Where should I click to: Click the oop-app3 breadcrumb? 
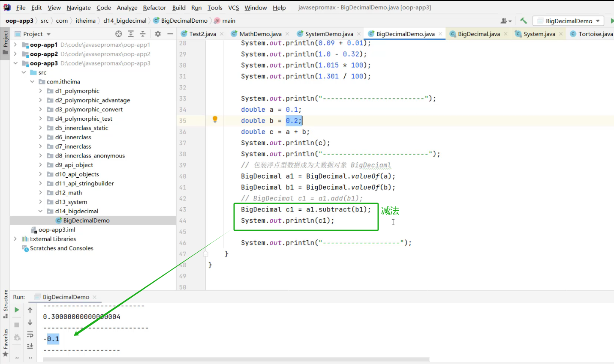pyautogui.click(x=19, y=21)
